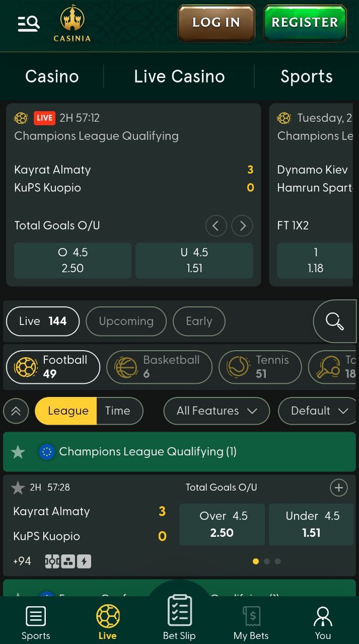Screen dimensions: 359x644
Task: Click the lightning bolt quick bet icon
Action: point(84,561)
